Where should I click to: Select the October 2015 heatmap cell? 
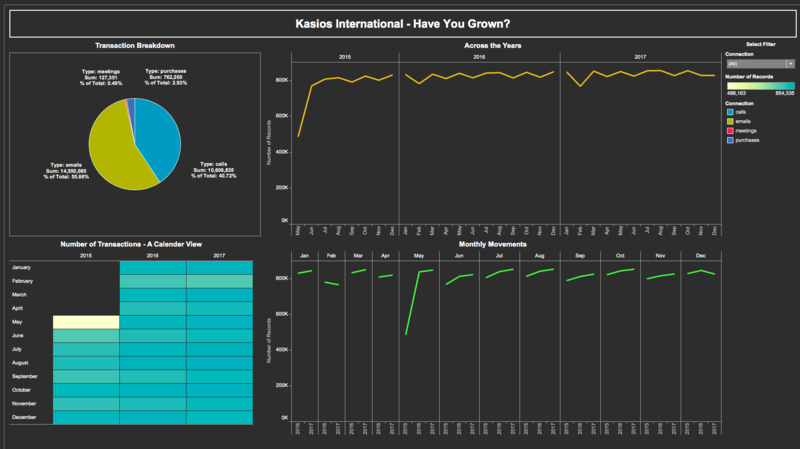pyautogui.click(x=86, y=390)
